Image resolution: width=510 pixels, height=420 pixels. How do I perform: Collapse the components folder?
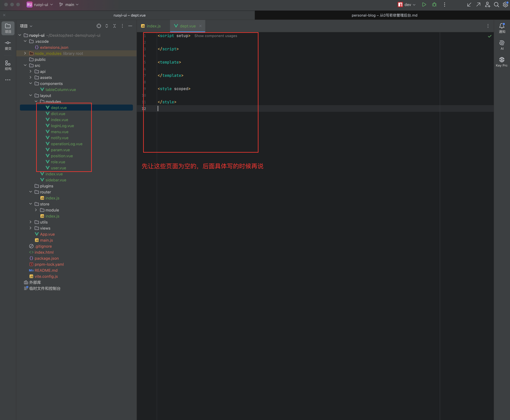click(30, 83)
